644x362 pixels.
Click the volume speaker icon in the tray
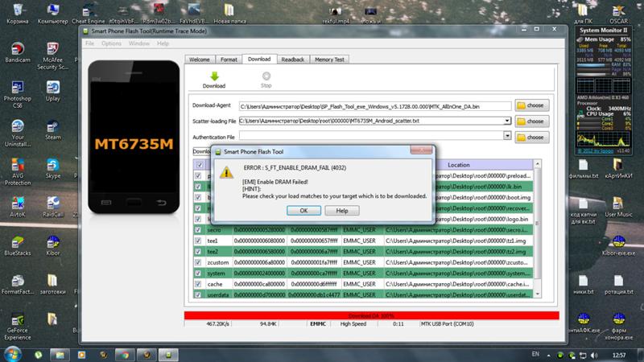[594, 355]
